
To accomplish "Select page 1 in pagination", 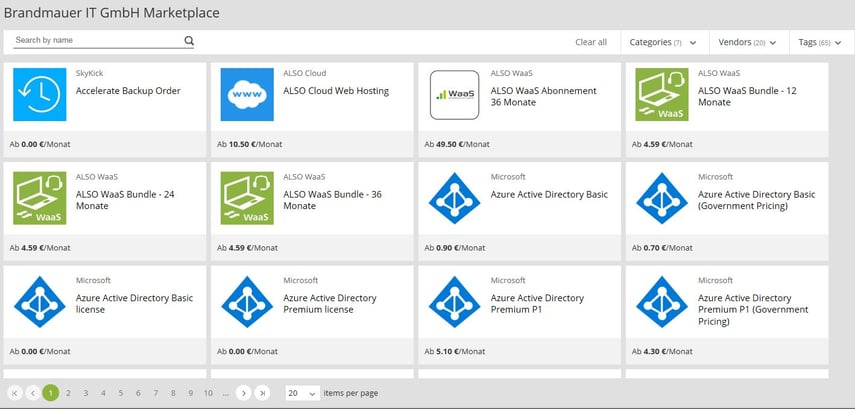I will (51, 393).
